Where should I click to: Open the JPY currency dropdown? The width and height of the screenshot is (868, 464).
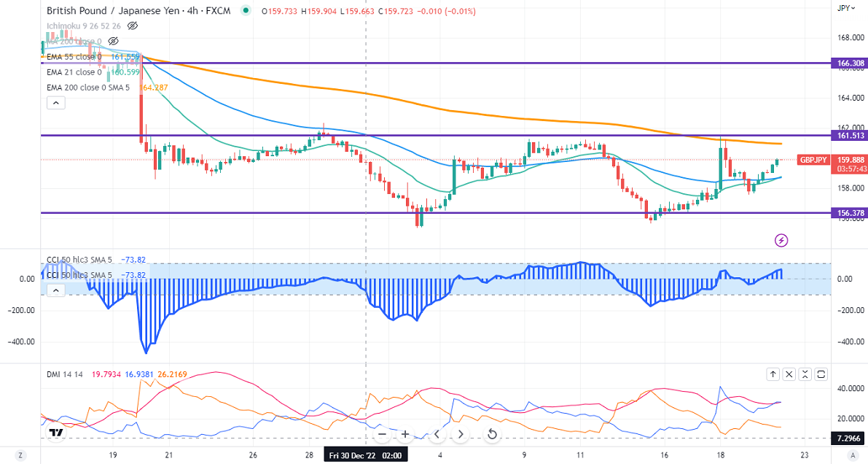pos(845,8)
